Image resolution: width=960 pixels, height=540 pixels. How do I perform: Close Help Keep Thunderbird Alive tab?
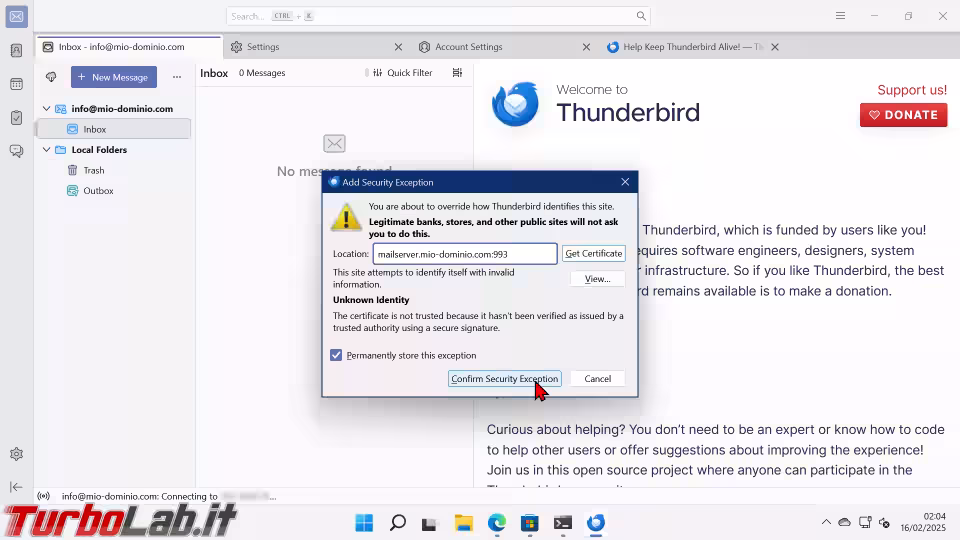click(x=775, y=47)
